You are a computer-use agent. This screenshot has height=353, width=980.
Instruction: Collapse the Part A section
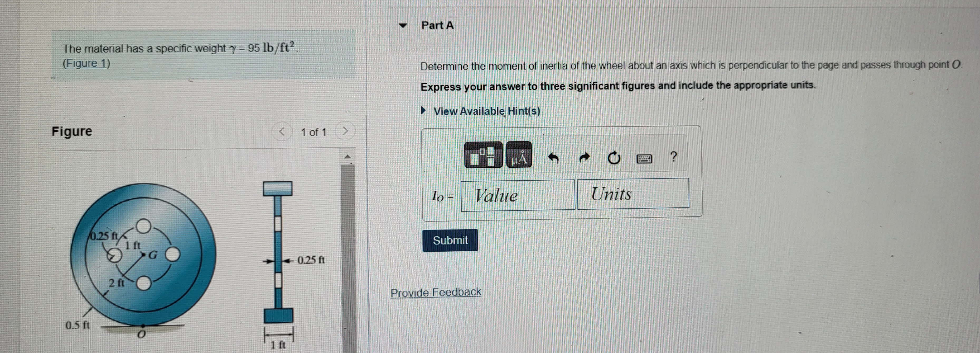click(x=403, y=26)
